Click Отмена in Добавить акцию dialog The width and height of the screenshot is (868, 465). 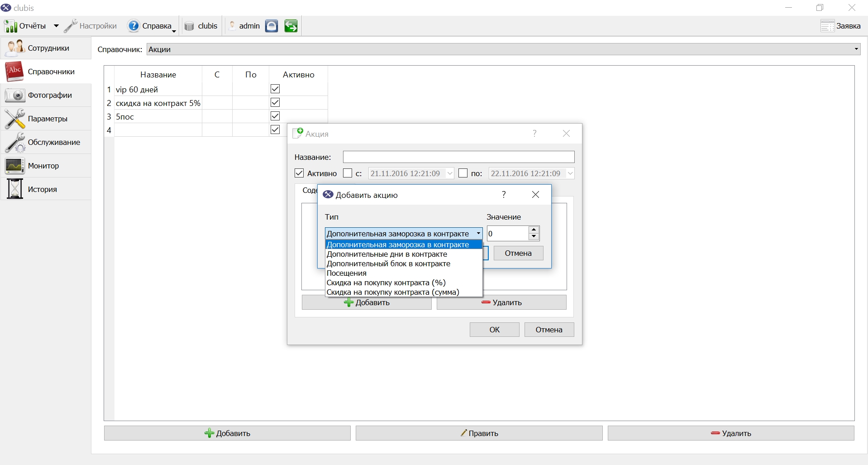tap(518, 253)
